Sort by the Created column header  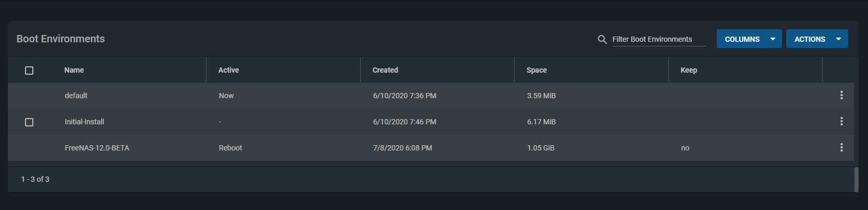[385, 70]
